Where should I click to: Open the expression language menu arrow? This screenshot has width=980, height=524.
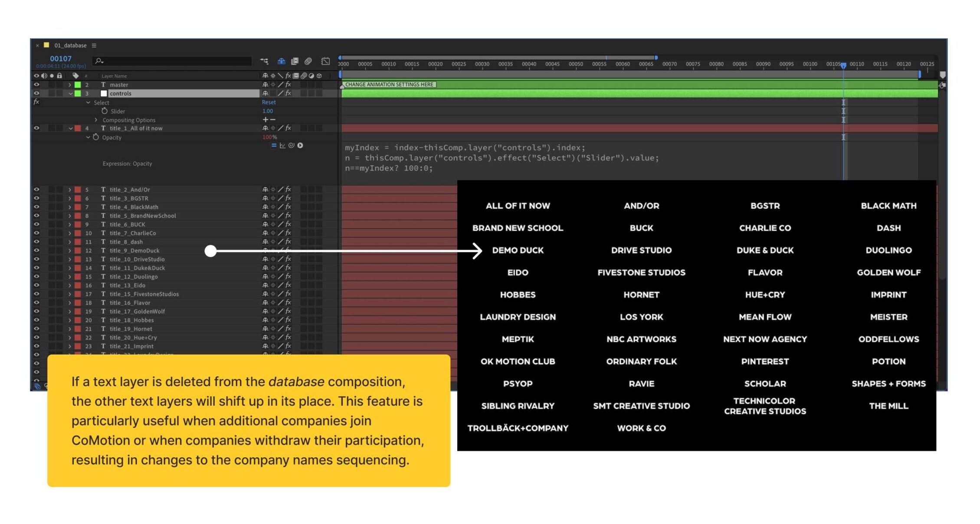[x=300, y=146]
